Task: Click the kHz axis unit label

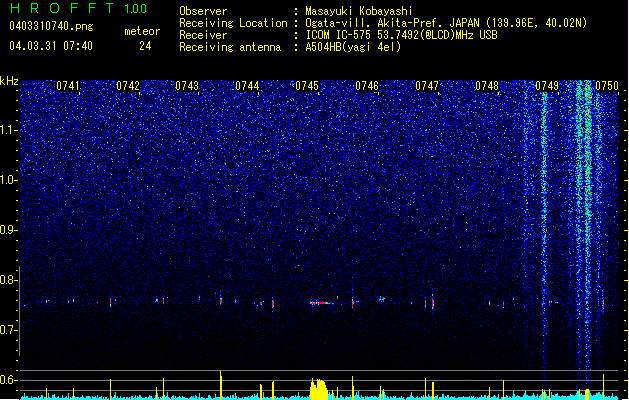Action: pyautogui.click(x=9, y=81)
